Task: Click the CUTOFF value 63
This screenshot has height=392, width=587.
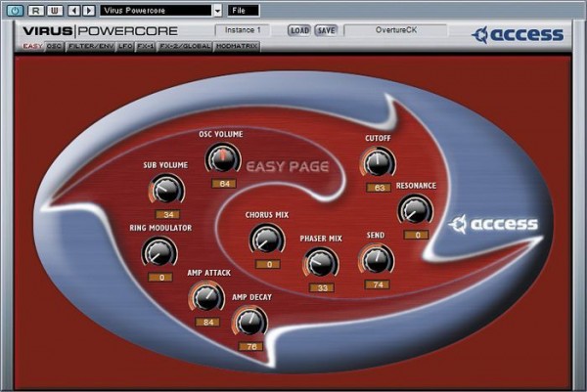Action: 379,188
